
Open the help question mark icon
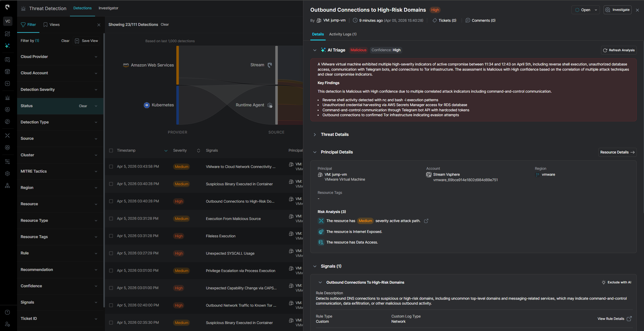(8, 312)
